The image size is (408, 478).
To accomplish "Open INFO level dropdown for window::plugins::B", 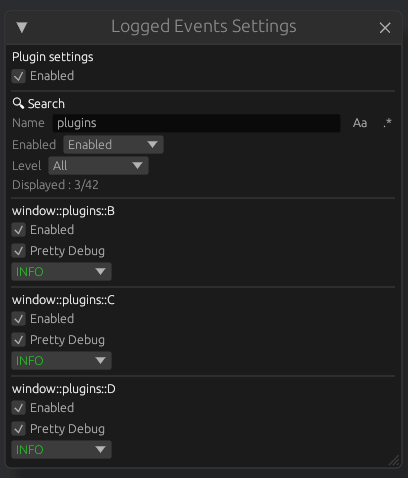I will click(x=61, y=272).
